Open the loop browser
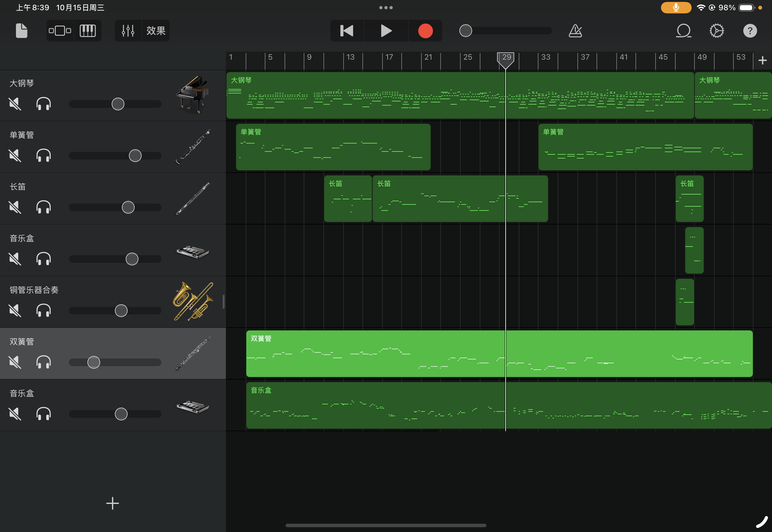Image resolution: width=772 pixels, height=532 pixels. tap(683, 31)
